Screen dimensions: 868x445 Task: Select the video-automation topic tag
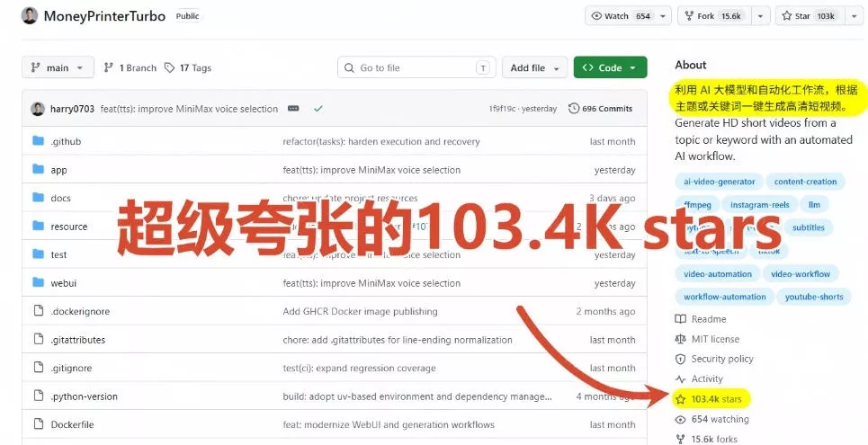pos(718,274)
